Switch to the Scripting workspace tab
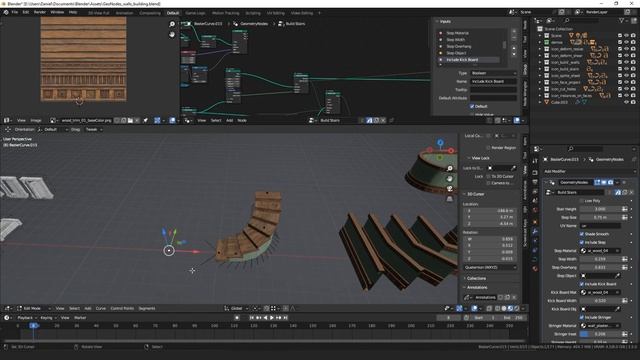Screen dimensions: 640x360 click(x=253, y=13)
